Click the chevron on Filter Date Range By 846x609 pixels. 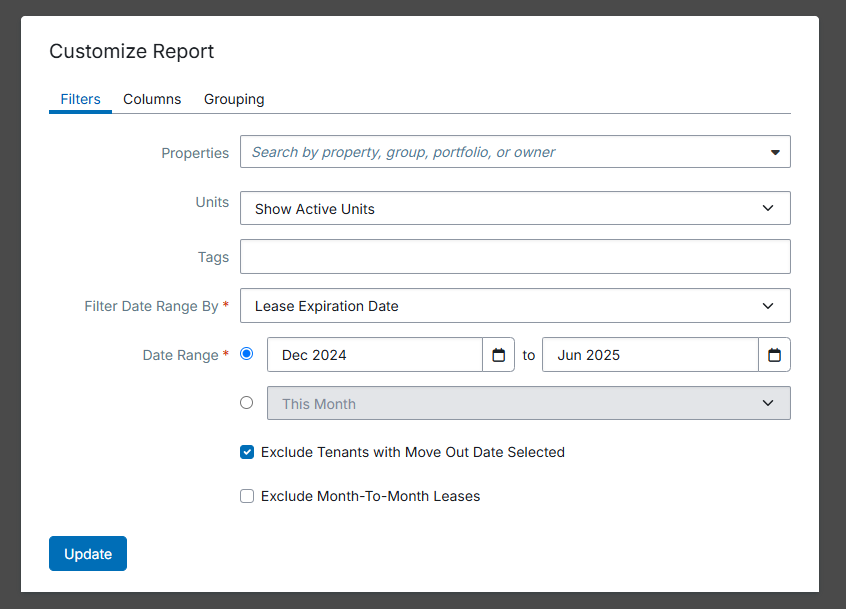click(x=768, y=306)
